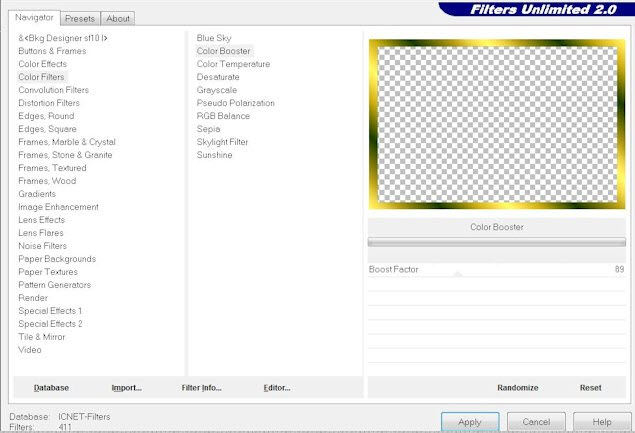This screenshot has height=433, width=635.
Task: Click the progress bar under Color Booster
Action: pos(496,242)
